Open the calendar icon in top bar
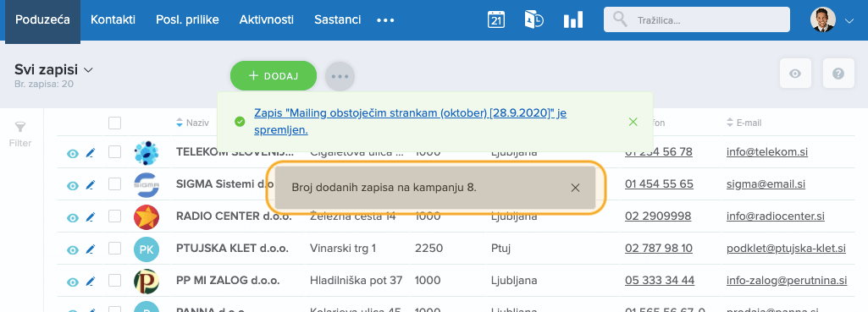Screen dimensions: 868x312 pyautogui.click(x=496, y=19)
